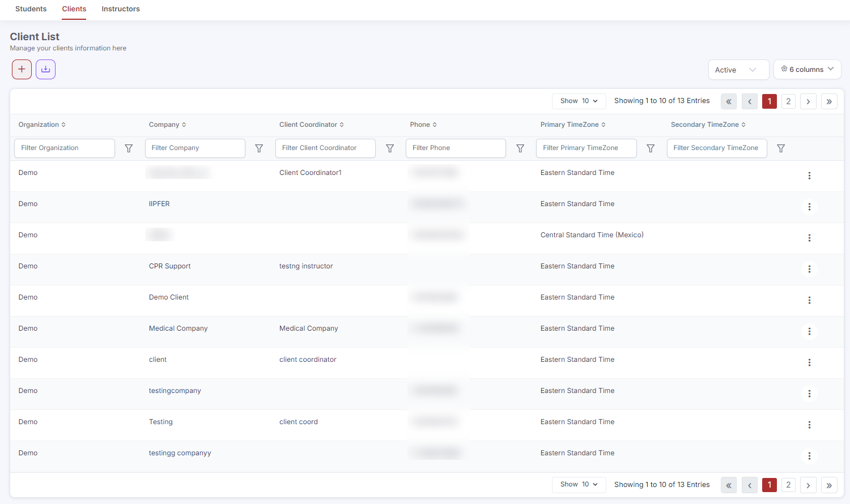
Task: Sort by Client Coordinator column header
Action: click(x=312, y=125)
